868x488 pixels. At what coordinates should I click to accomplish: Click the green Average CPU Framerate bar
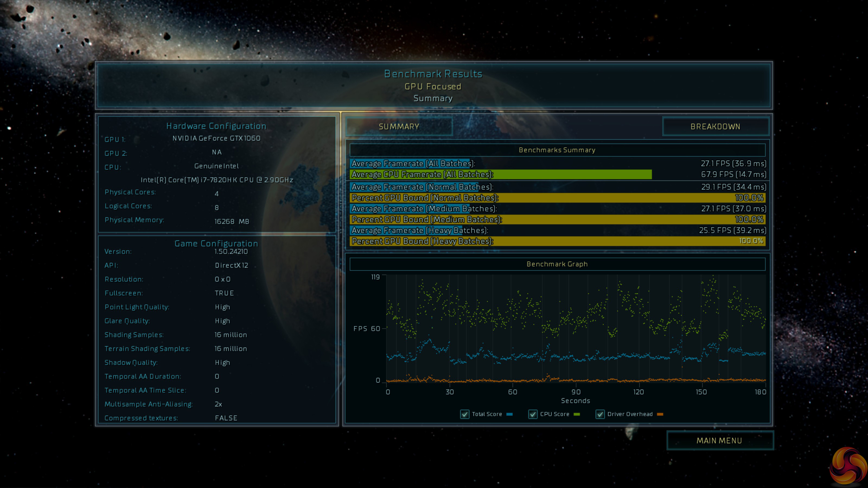501,174
